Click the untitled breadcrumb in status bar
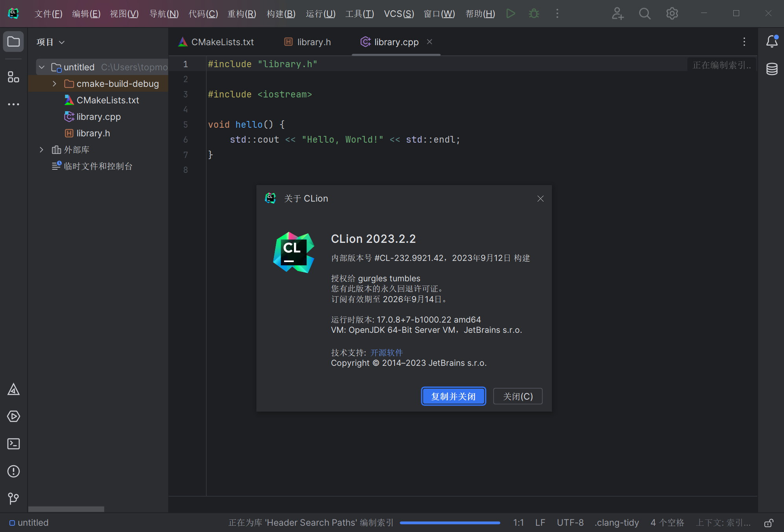The width and height of the screenshot is (784, 532). (x=29, y=523)
